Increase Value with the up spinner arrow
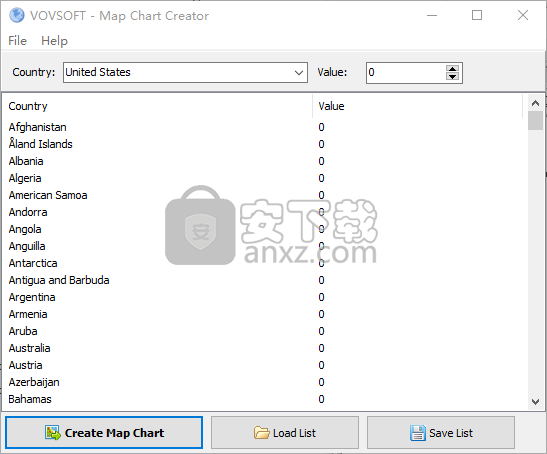Viewport: 547px width, 454px height. 452,69
